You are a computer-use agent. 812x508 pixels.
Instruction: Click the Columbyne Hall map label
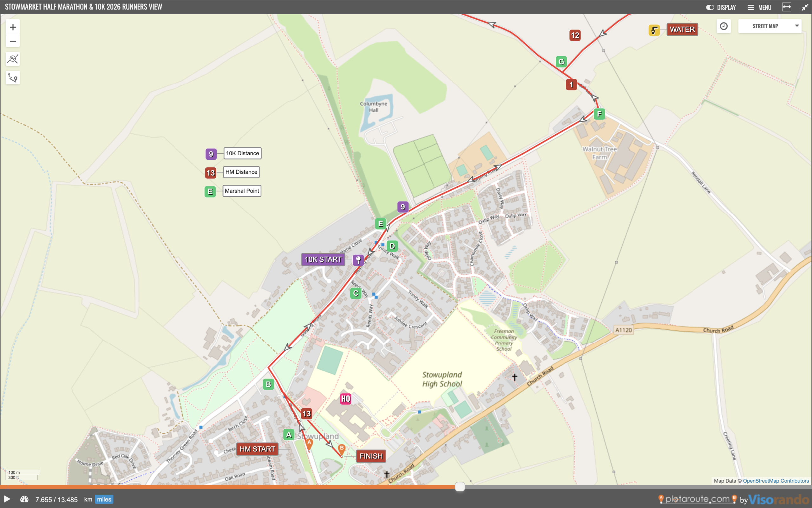373,107
